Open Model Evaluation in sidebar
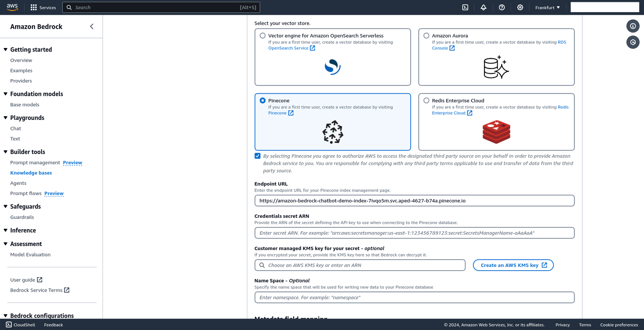Image resolution: width=644 pixels, height=330 pixels. click(30, 255)
